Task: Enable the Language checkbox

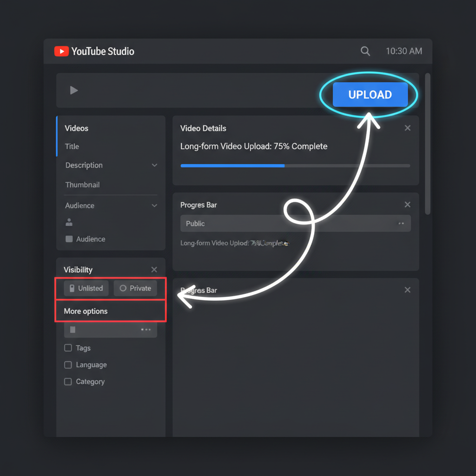Action: tap(68, 364)
